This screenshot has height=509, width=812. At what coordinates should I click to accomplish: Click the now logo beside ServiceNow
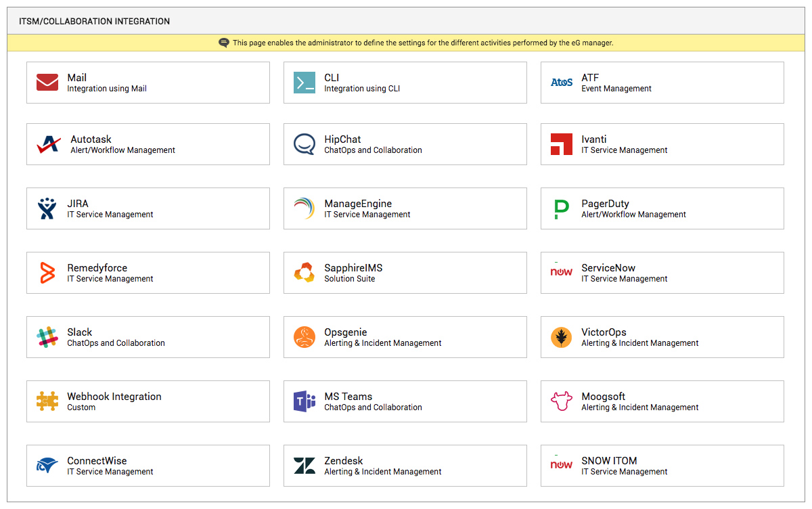[562, 272]
